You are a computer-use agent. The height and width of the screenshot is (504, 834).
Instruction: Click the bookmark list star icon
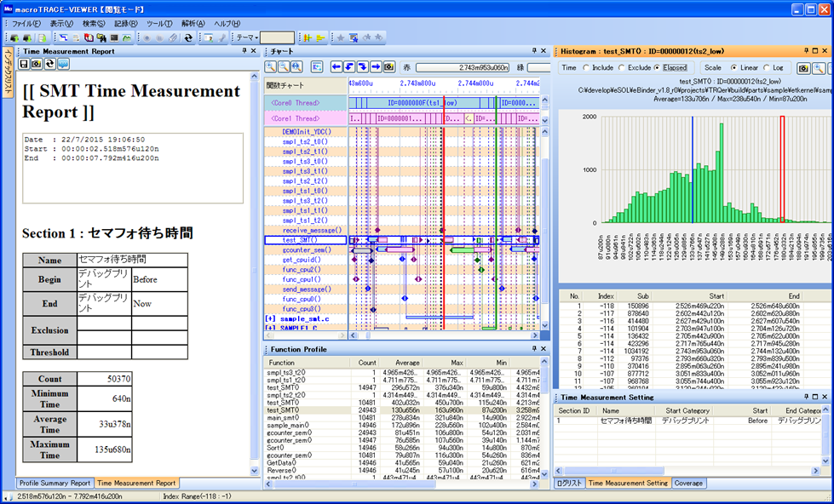coord(354,37)
